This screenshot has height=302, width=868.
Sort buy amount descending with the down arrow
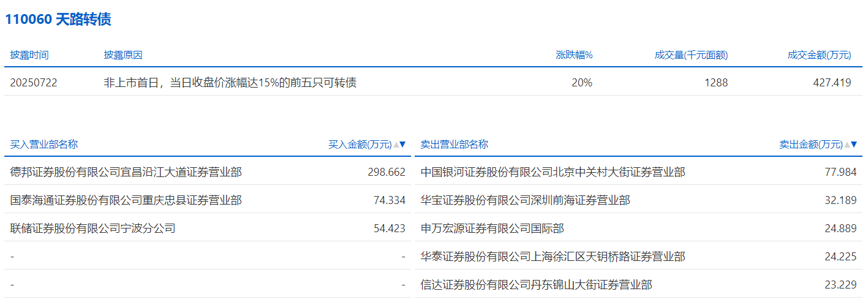(402, 145)
